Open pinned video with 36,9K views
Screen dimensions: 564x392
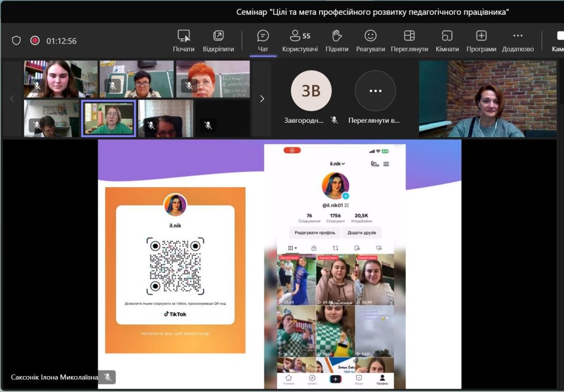375,280
